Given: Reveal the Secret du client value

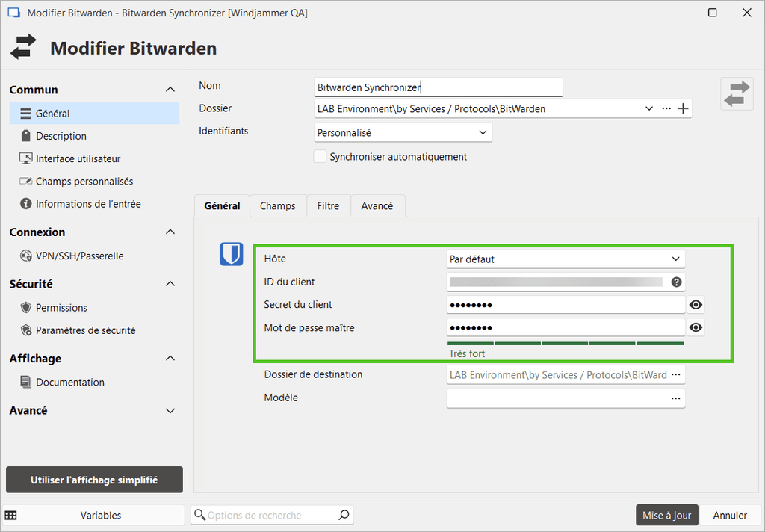Looking at the screenshot, I should coord(696,304).
